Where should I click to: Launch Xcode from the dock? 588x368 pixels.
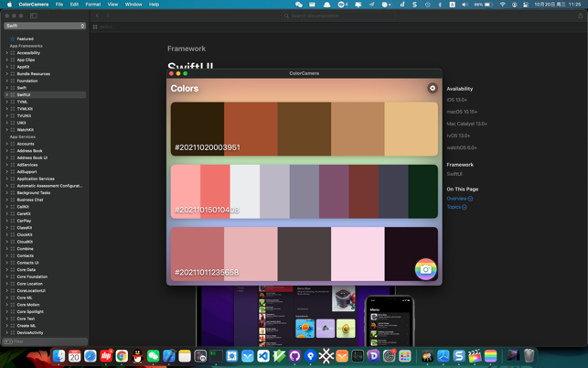pos(169,355)
